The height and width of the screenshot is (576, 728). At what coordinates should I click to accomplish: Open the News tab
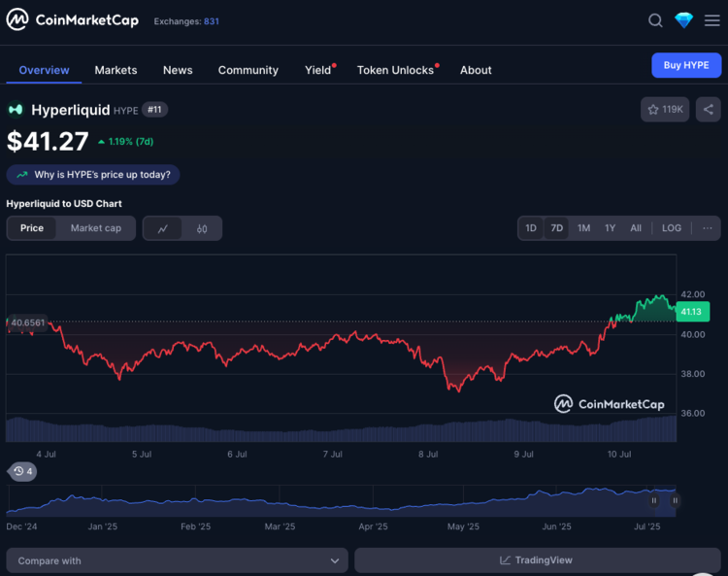pyautogui.click(x=178, y=70)
